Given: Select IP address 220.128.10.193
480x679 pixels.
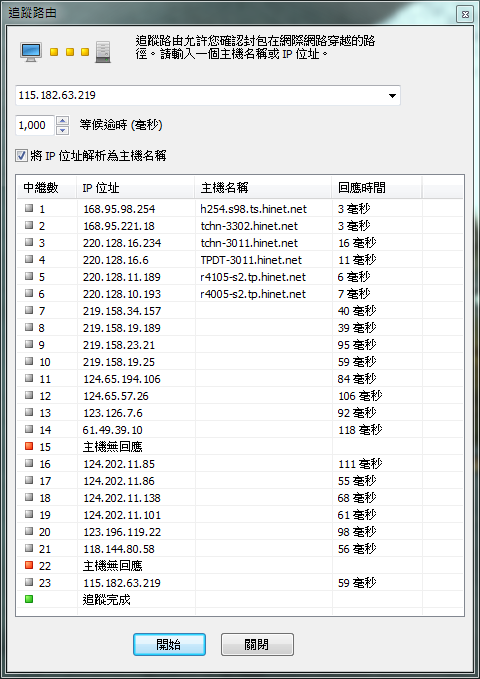Looking at the screenshot, I should pos(122,294).
